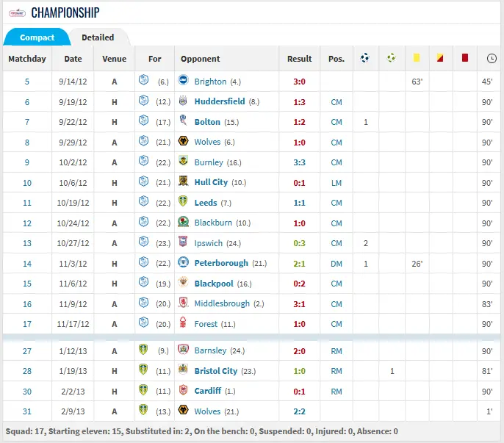This screenshot has height=443, width=504.
Task: Click the second yellow card header icon
Action: [440, 58]
